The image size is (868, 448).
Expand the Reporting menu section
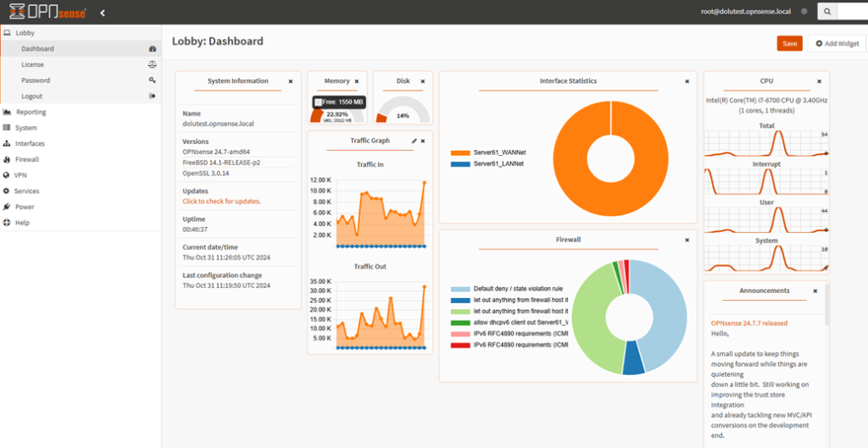click(x=81, y=112)
